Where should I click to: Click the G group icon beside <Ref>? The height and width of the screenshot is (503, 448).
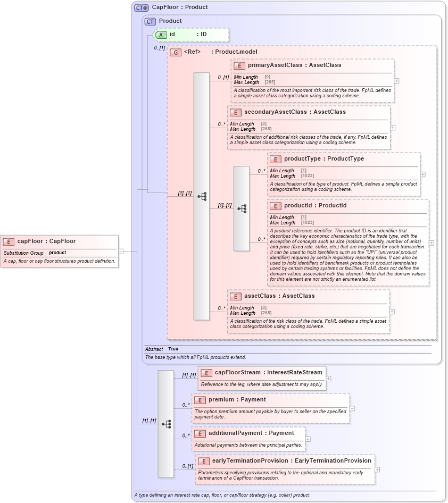176,52
